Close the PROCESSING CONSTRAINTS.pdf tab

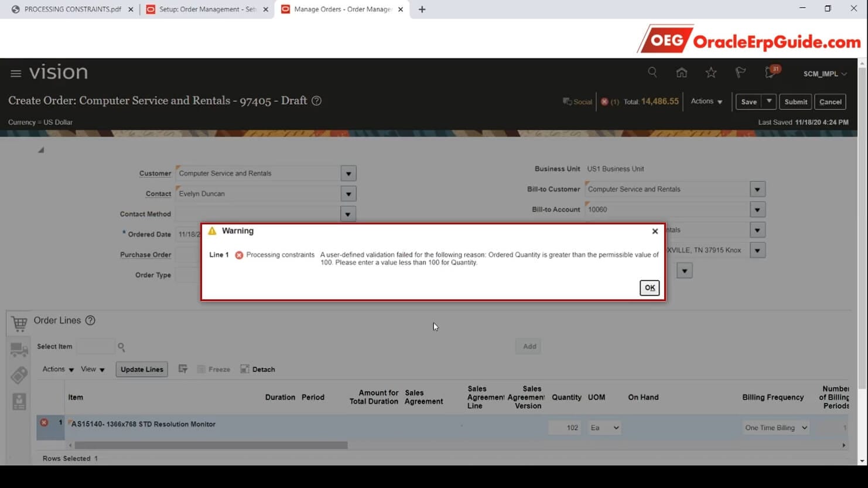[131, 9]
